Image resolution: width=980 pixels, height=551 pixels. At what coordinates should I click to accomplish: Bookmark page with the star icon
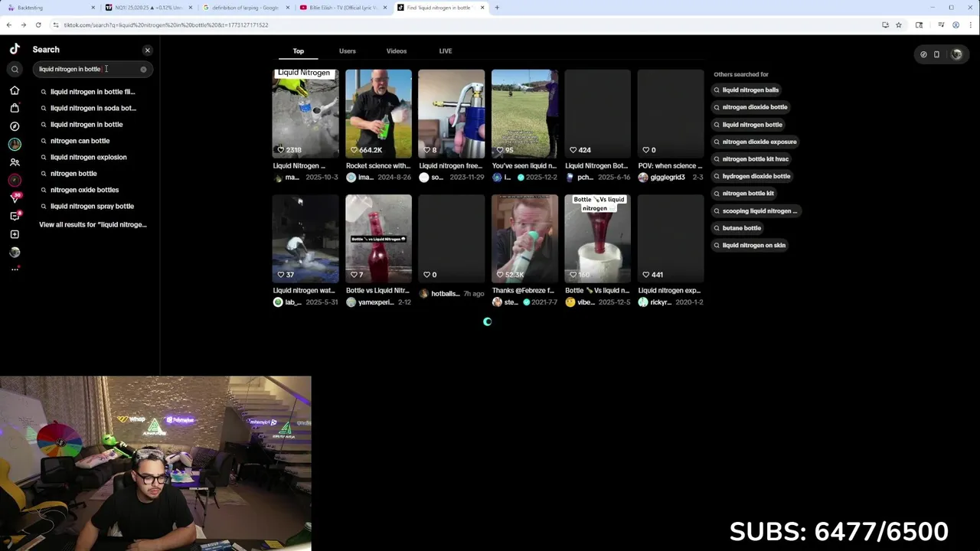click(899, 24)
